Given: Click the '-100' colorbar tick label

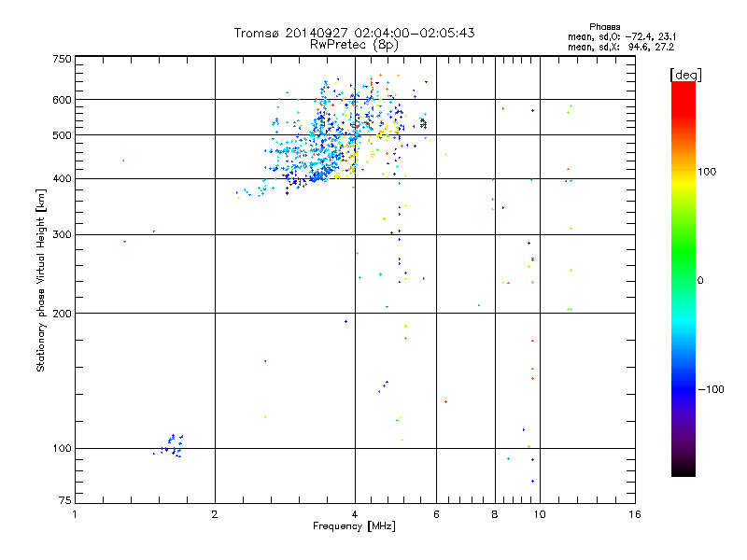Looking at the screenshot, I should [x=711, y=389].
